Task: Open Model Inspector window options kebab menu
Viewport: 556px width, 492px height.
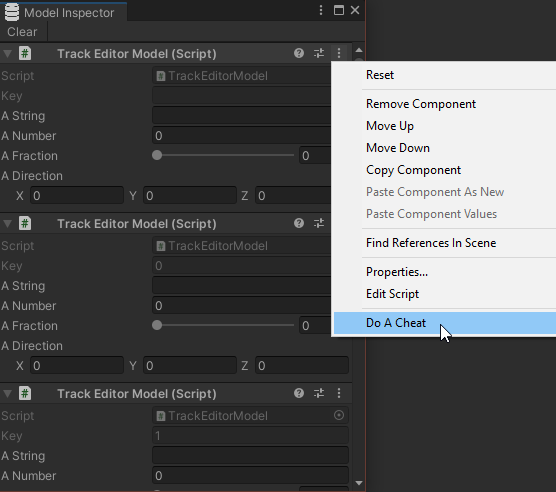Action: click(x=321, y=10)
